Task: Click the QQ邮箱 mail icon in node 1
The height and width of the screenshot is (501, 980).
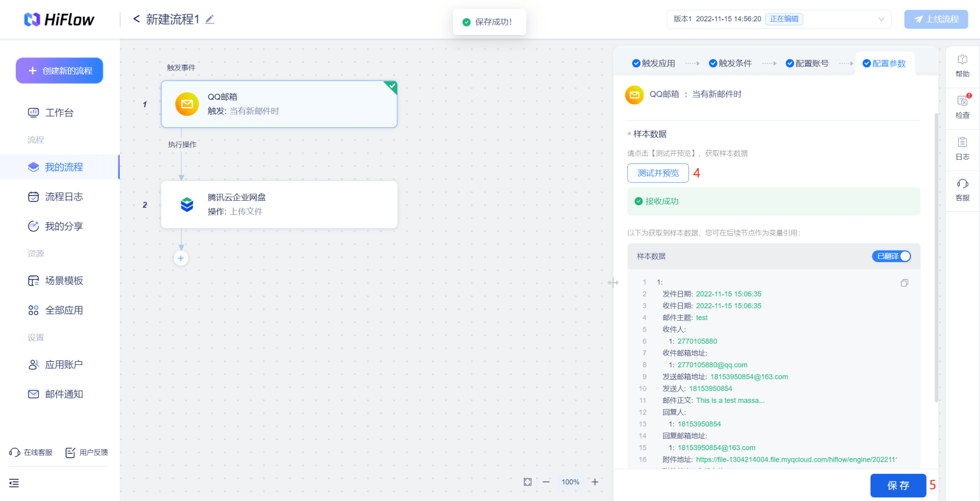Action: [x=187, y=104]
